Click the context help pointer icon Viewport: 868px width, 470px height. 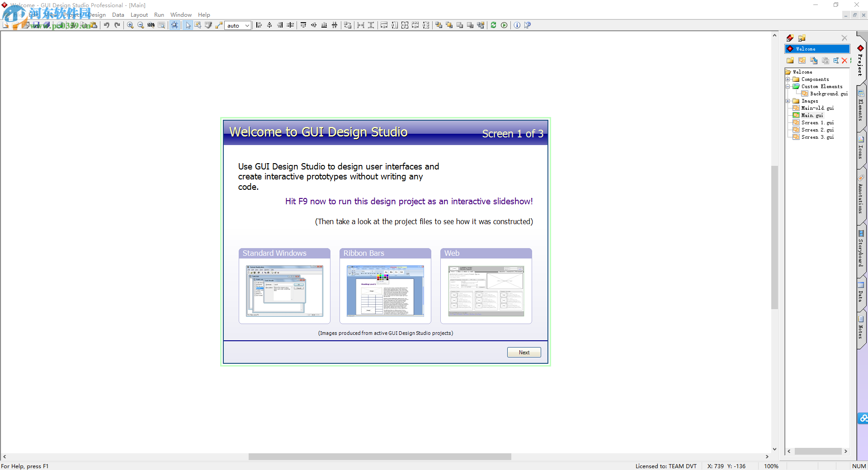click(x=528, y=25)
